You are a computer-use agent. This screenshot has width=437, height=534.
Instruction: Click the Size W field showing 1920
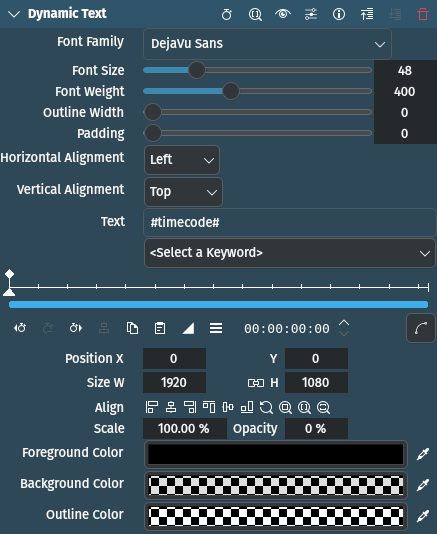(174, 383)
